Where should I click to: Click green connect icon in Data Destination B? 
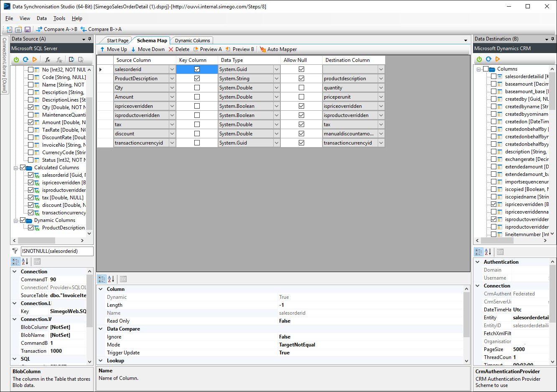coord(479,59)
